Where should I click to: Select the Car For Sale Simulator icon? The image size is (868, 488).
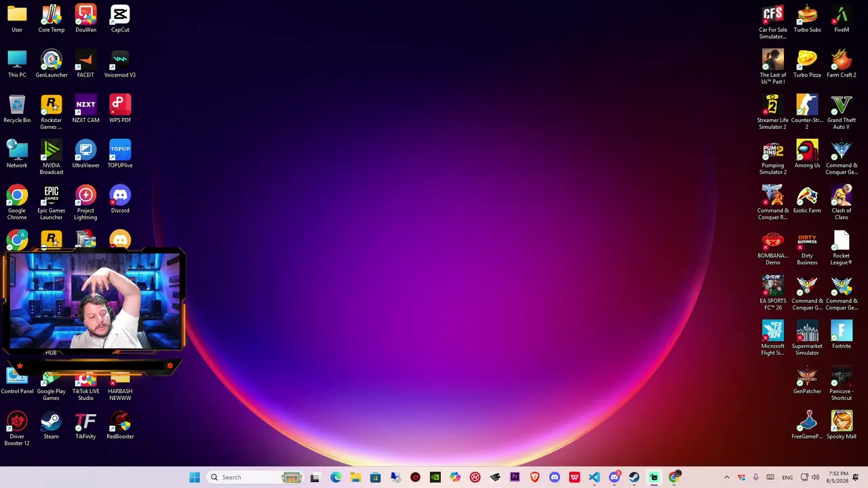tap(773, 22)
